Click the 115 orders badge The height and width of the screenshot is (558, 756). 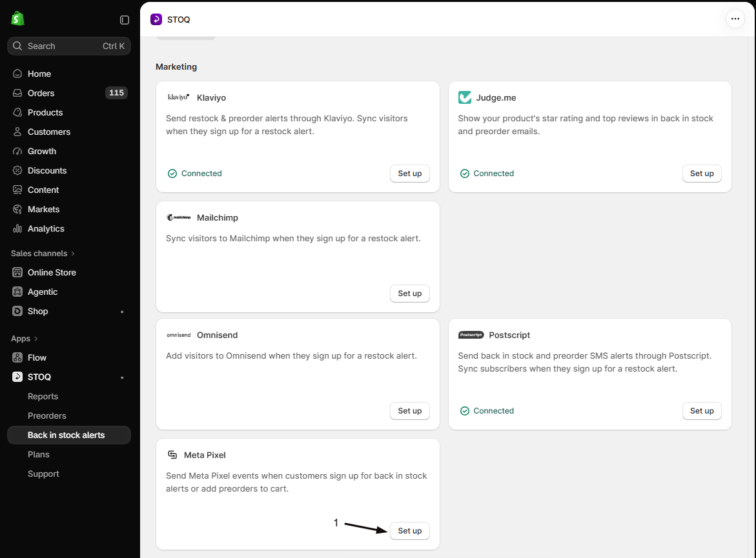pos(116,92)
